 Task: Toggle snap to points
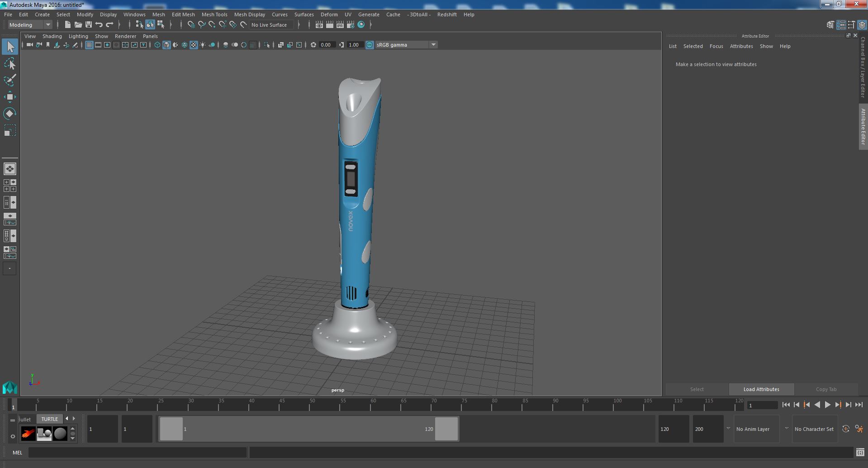(212, 25)
